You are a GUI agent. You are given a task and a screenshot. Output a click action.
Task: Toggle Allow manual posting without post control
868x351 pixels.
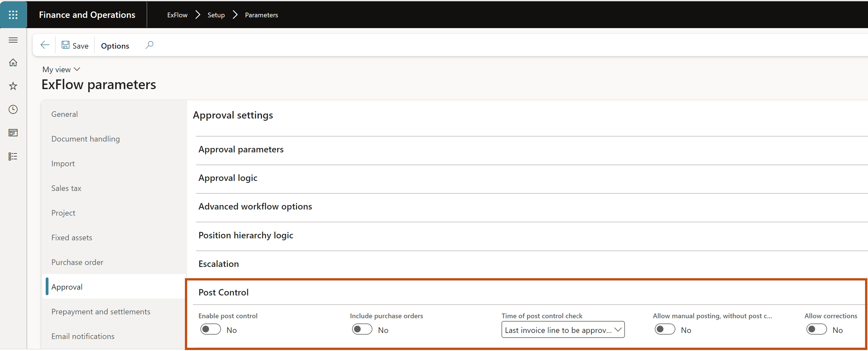click(x=665, y=329)
